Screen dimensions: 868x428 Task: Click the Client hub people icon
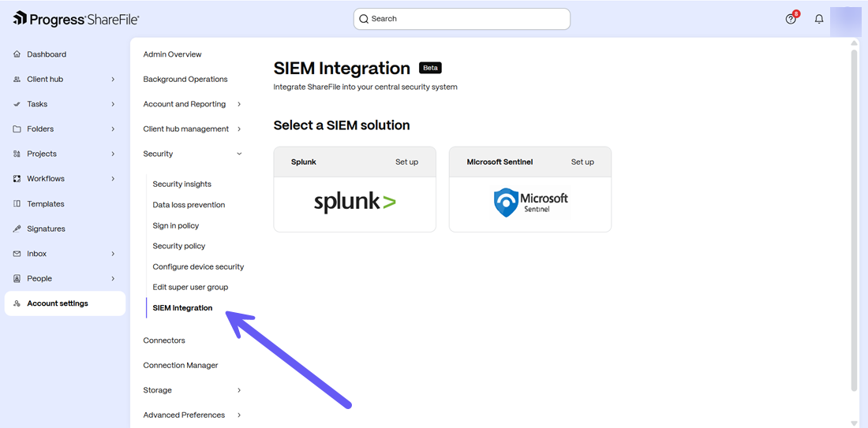point(17,79)
